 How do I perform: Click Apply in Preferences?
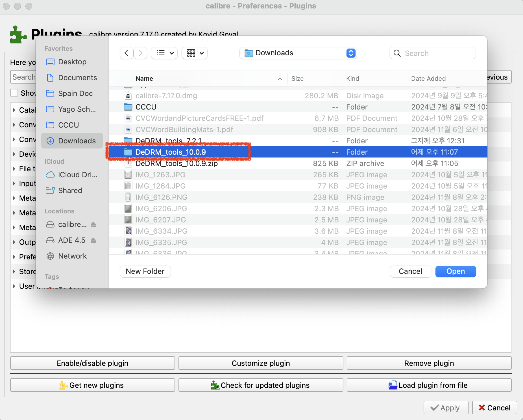[x=446, y=408]
